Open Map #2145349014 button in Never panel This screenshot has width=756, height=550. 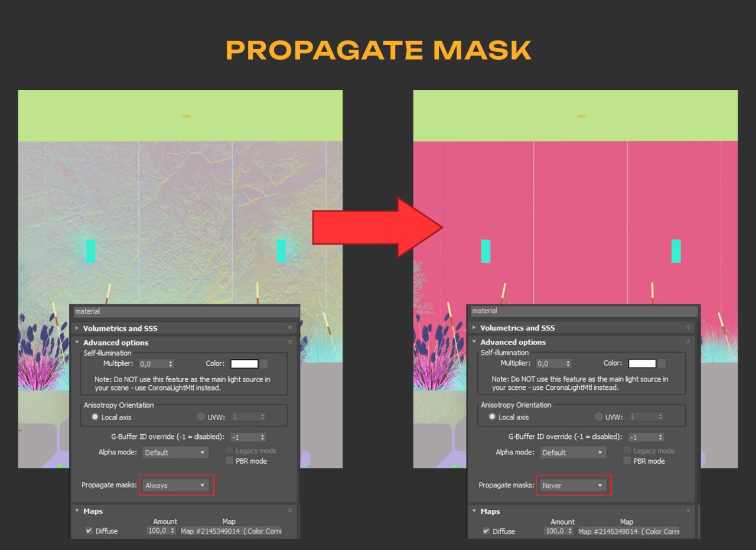pos(628,531)
